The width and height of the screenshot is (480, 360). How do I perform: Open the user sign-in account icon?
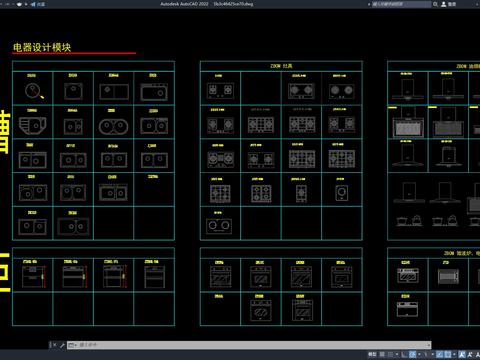[x=444, y=4]
